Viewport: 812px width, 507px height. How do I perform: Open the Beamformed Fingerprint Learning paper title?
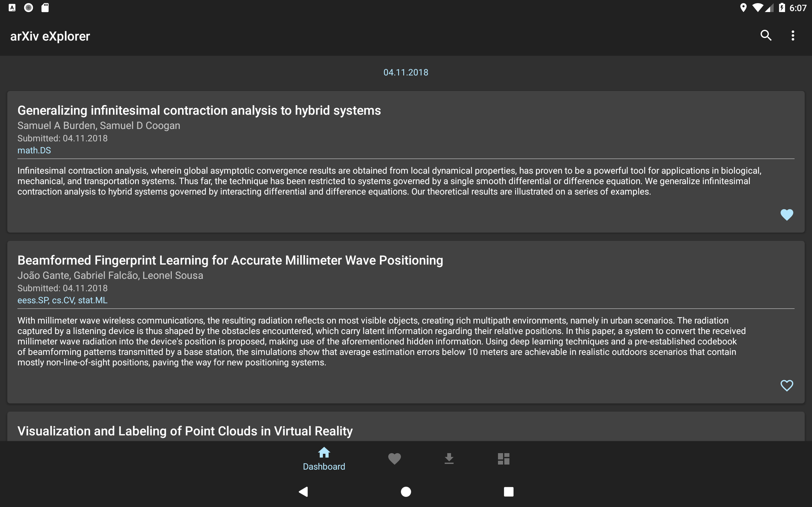[230, 260]
